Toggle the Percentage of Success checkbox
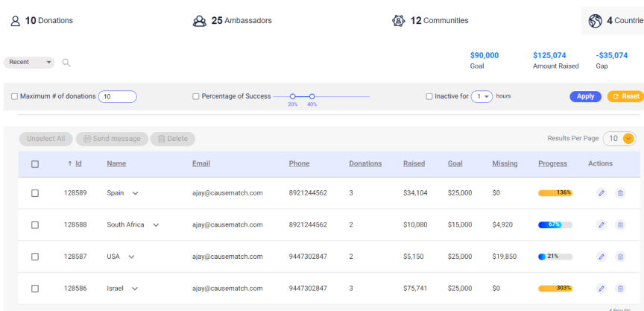This screenshot has width=644, height=311. tap(196, 96)
